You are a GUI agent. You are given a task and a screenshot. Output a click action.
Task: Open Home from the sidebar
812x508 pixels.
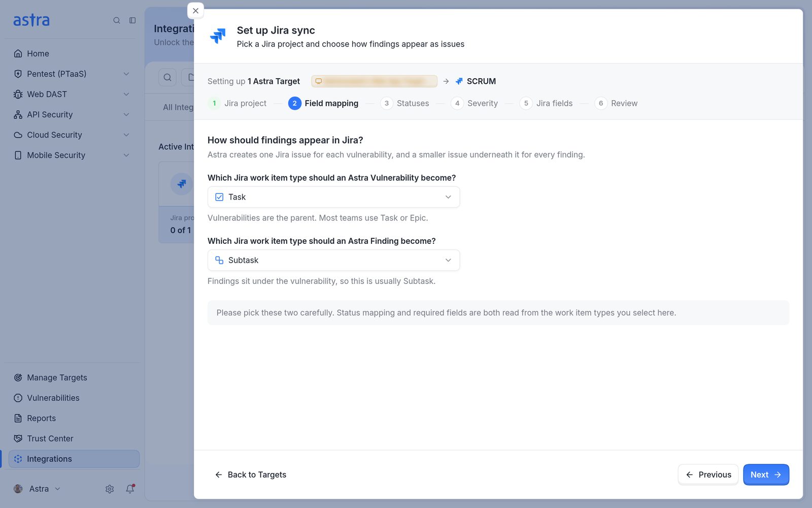(38, 53)
